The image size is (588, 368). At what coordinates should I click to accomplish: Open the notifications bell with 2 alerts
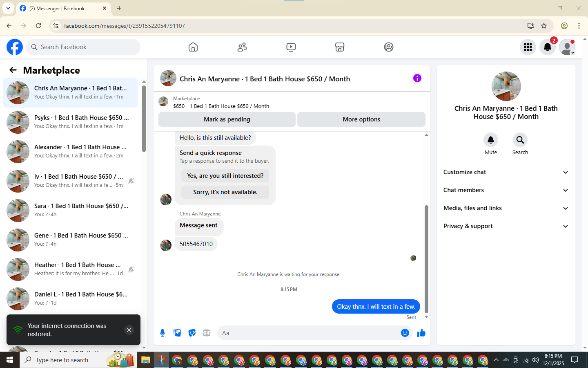pos(548,47)
